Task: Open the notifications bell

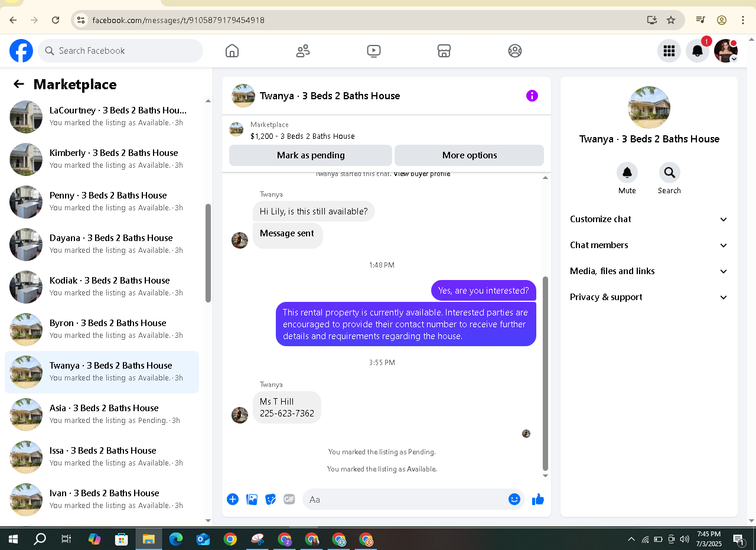Action: pos(698,51)
